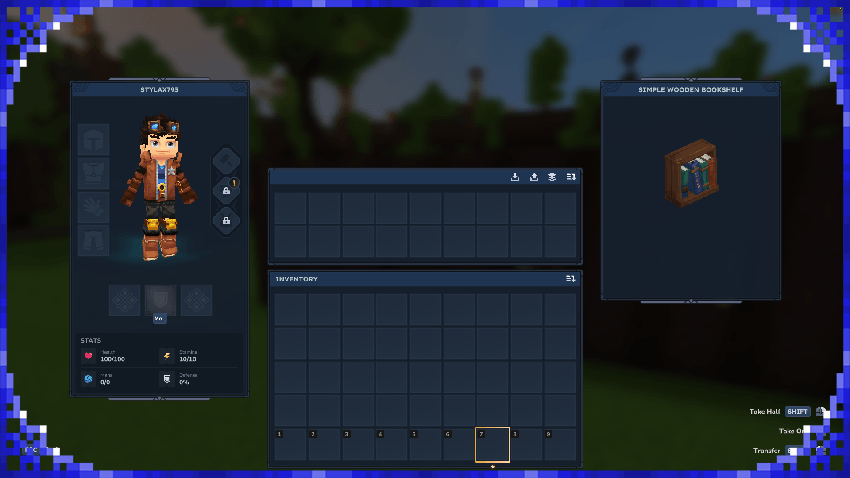Screen dimensions: 850x478
Task: Click the Simple Wooden Bookshelf preview image
Action: click(x=690, y=172)
